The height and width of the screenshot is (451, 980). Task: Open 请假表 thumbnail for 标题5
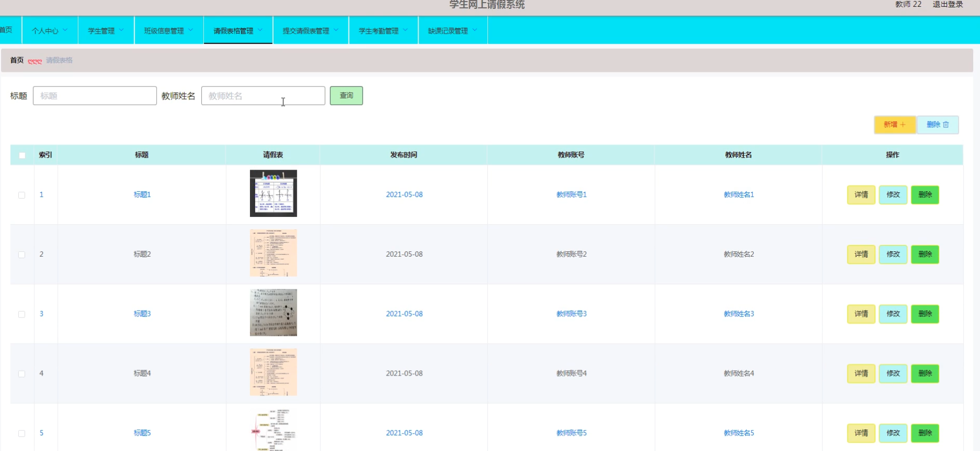pyautogui.click(x=274, y=430)
